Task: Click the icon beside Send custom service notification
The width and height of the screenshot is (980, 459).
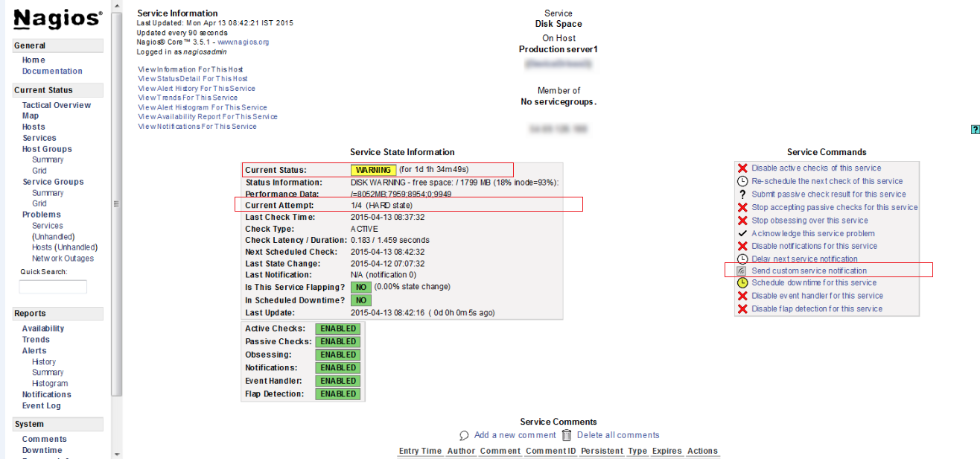Action: (742, 271)
